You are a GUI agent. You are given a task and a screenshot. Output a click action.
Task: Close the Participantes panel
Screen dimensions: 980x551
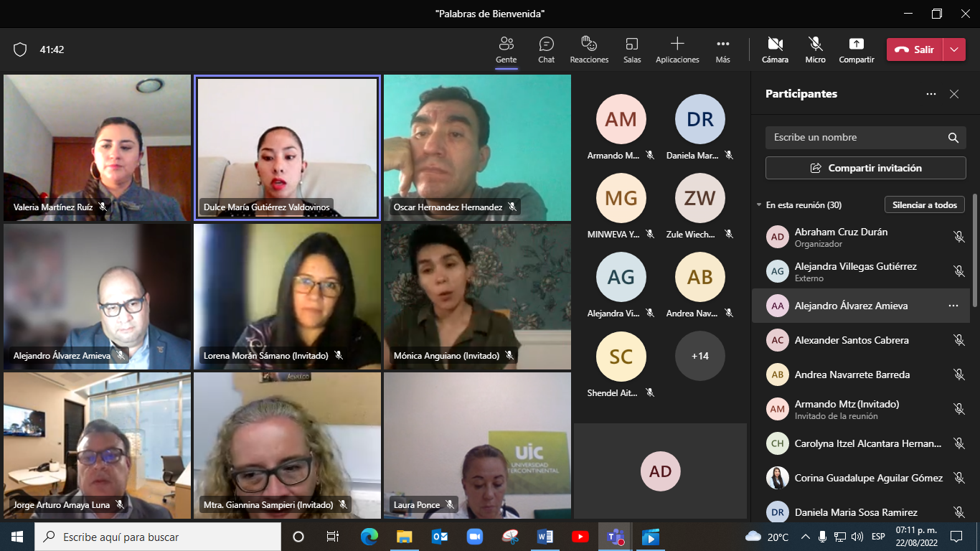point(954,94)
